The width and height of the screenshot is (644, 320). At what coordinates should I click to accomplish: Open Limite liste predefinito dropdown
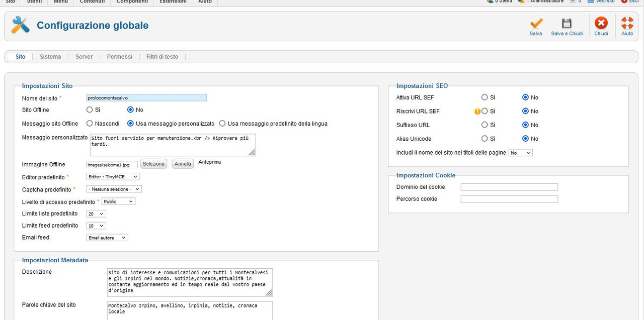click(x=96, y=214)
